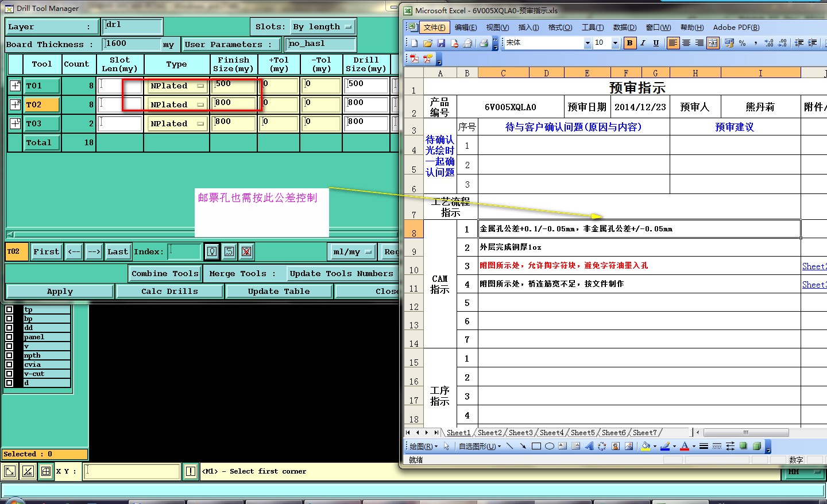The image size is (827, 504).
Task: Open the font size dropdown in Excel
Action: click(615, 43)
